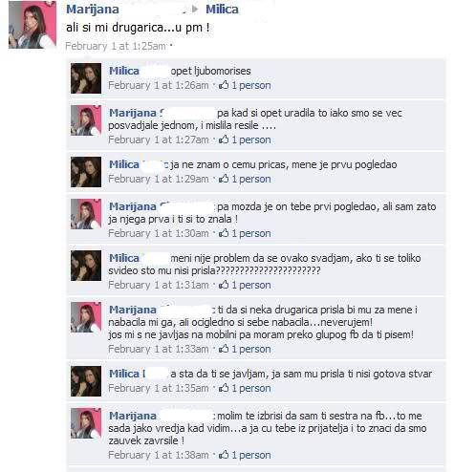Click thumbs-up icon on 1:35am comment
This screenshot has height=472, width=476.
tap(224, 388)
